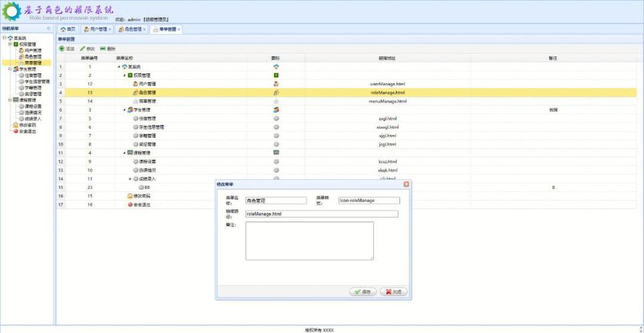The width and height of the screenshot is (644, 333).
Task: Collapse the 学生管理 row in the grid tree
Action: 124,110
